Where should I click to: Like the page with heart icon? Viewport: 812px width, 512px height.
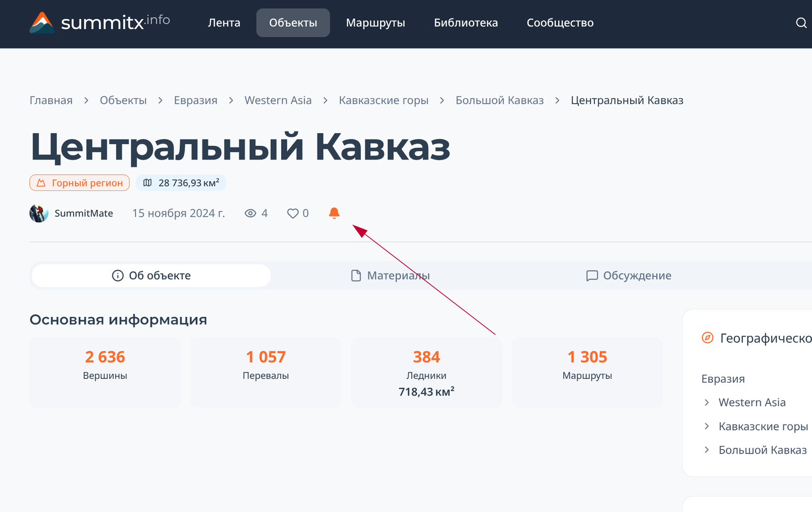coord(293,213)
